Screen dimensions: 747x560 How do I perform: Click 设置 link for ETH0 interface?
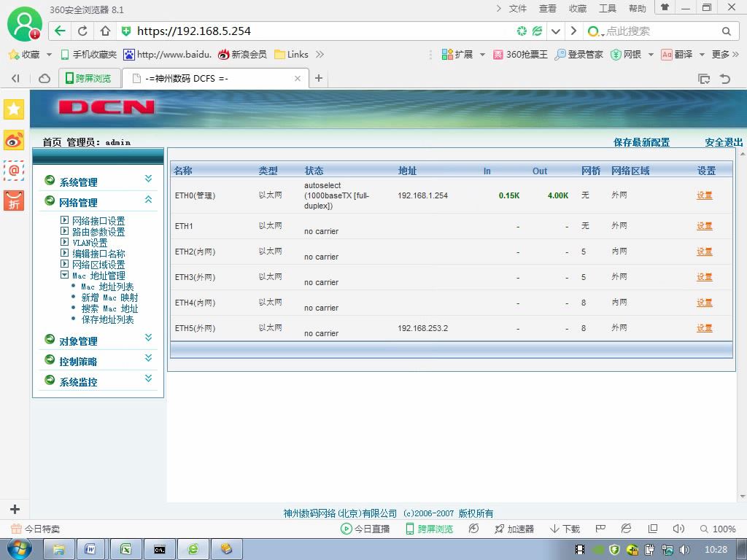[704, 195]
